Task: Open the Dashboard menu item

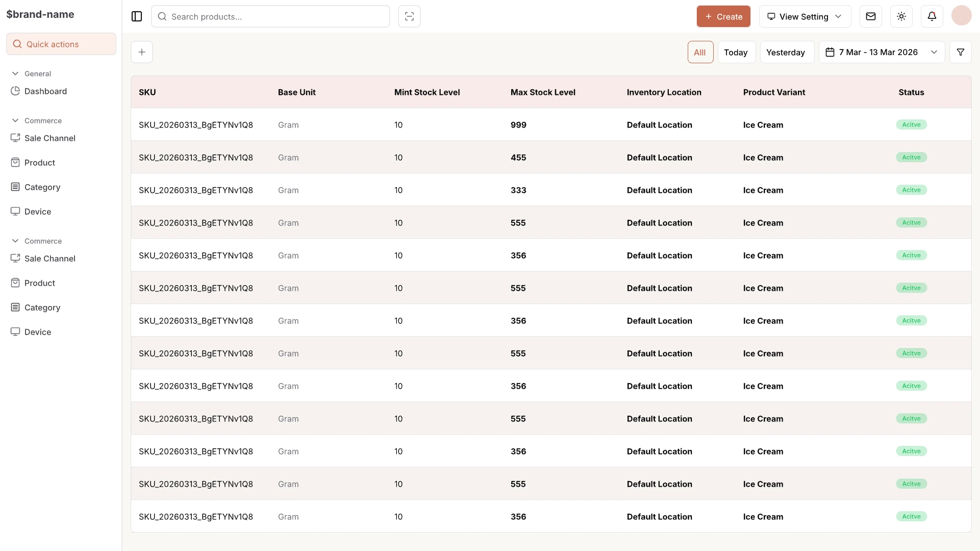Action: (x=45, y=91)
